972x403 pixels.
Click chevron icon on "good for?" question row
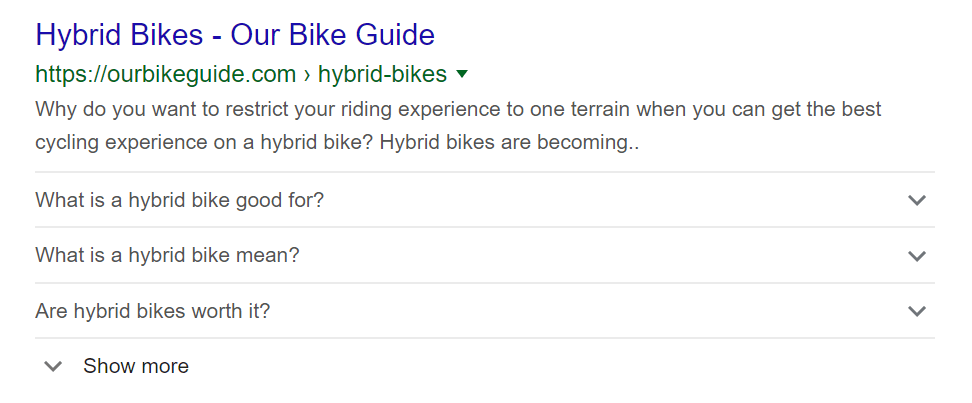pos(917,200)
